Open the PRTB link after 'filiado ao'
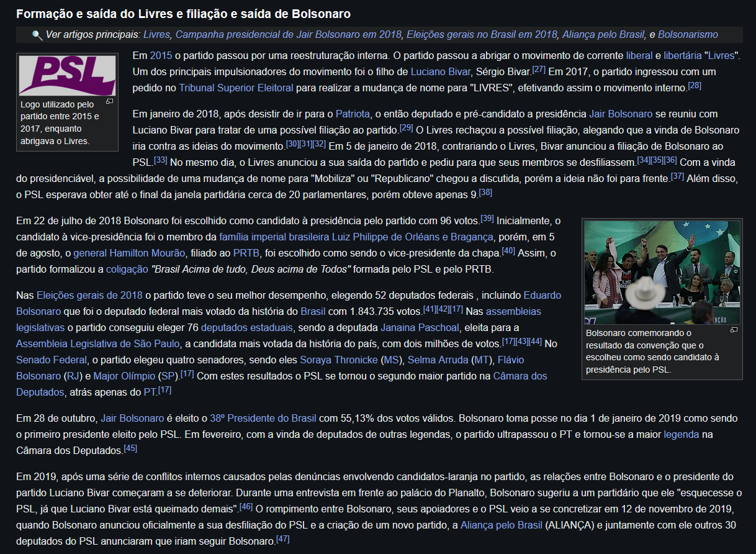 point(246,253)
